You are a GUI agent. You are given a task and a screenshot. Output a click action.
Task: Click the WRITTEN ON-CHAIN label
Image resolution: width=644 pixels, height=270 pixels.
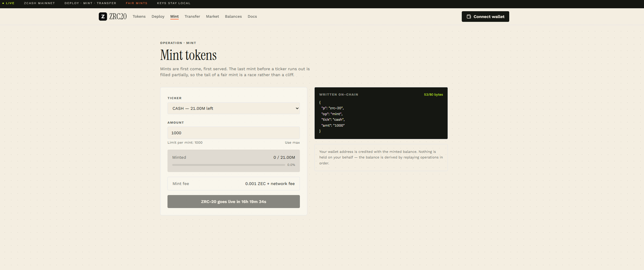[339, 94]
